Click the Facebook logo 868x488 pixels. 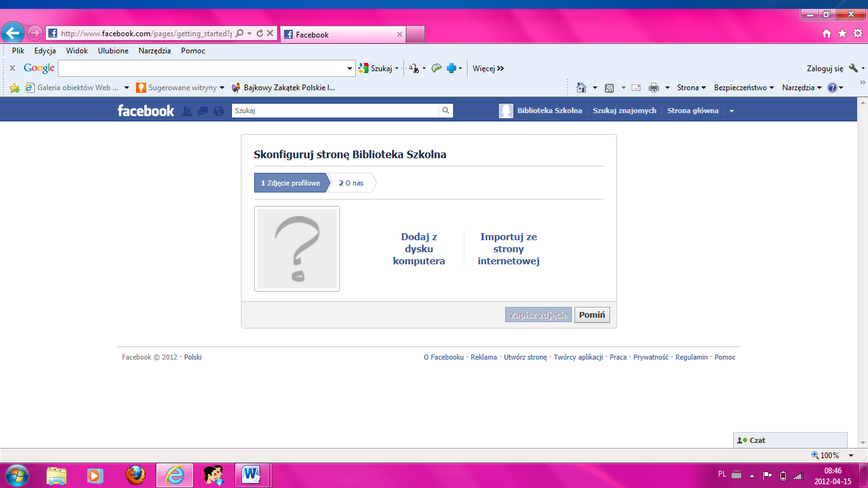(x=146, y=111)
